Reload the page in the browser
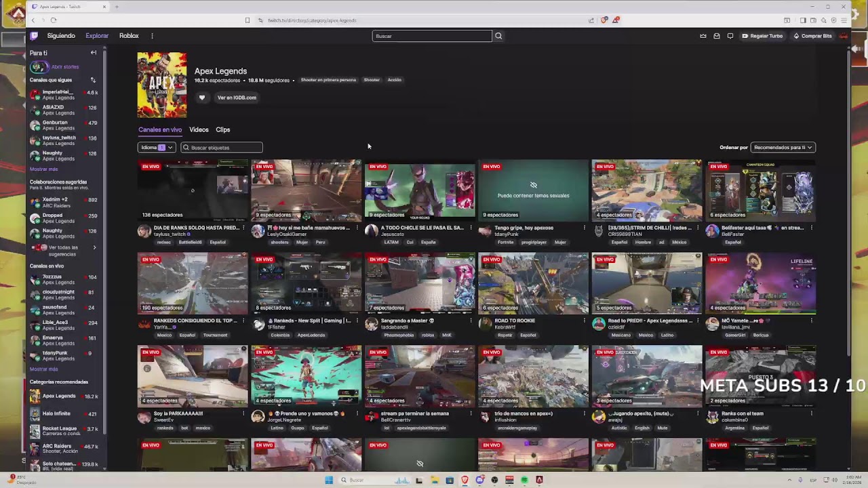This screenshot has width=868, height=488. [x=54, y=20]
